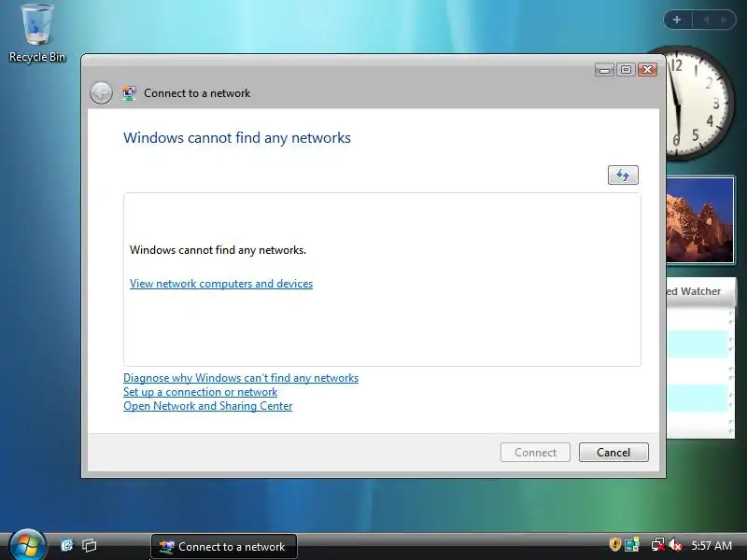Select Connect to a network taskbar button
The image size is (747, 560).
pos(224,546)
